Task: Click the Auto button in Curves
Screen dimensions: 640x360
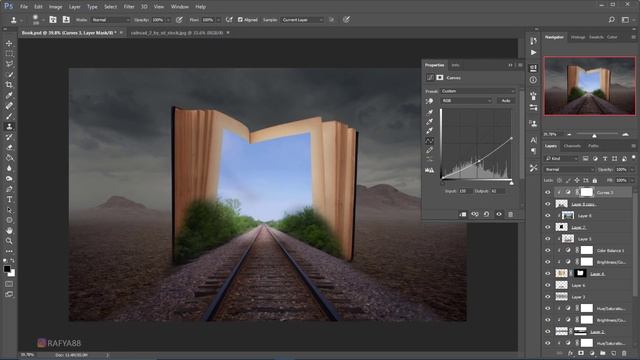Action: tap(506, 100)
